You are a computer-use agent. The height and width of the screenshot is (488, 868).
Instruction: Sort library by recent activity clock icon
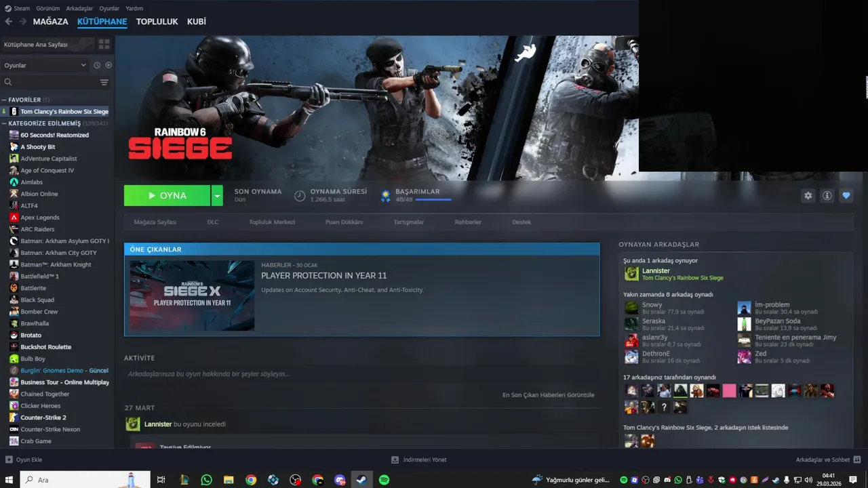[97, 65]
